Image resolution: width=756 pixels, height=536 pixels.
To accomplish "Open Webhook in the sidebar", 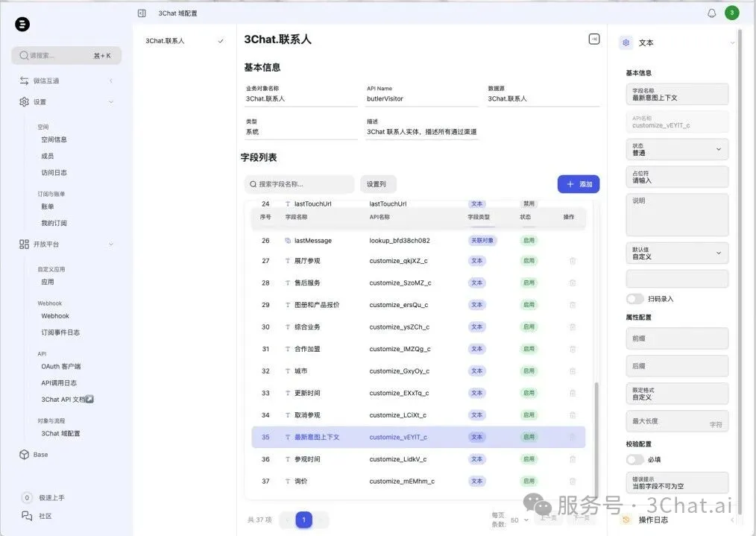I will point(55,316).
